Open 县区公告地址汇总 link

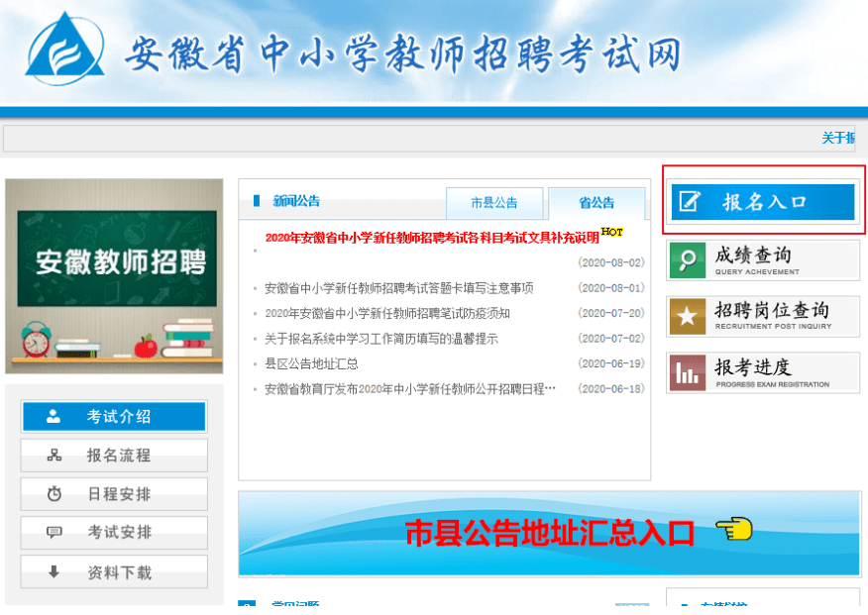pyautogui.click(x=311, y=363)
